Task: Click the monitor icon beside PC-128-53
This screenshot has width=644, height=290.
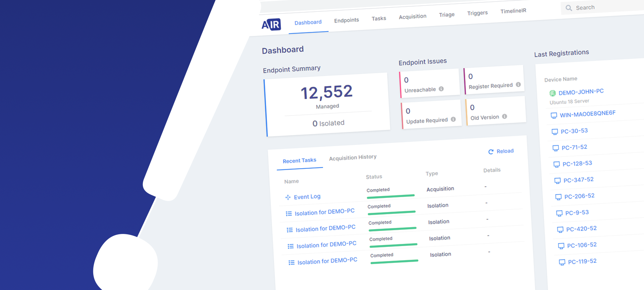Action: tap(556, 164)
